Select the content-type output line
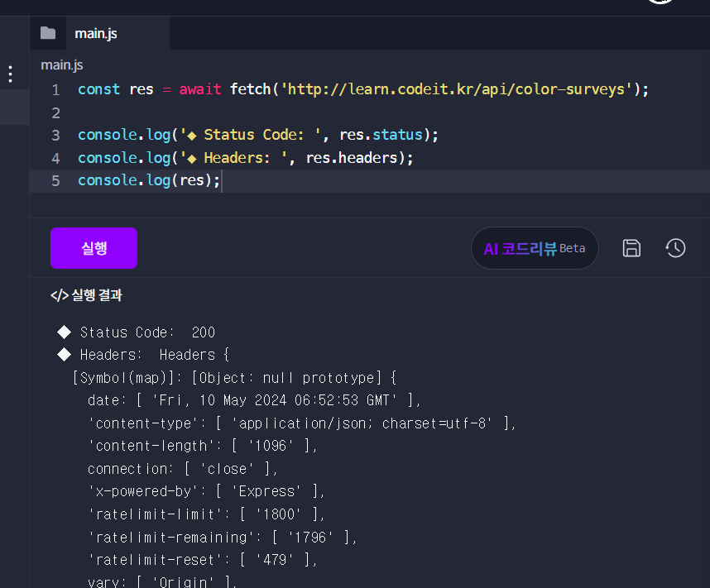This screenshot has width=710, height=588. point(302,423)
